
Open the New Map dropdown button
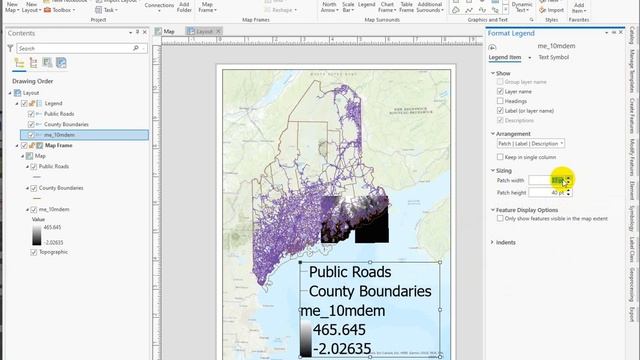pos(12,7)
